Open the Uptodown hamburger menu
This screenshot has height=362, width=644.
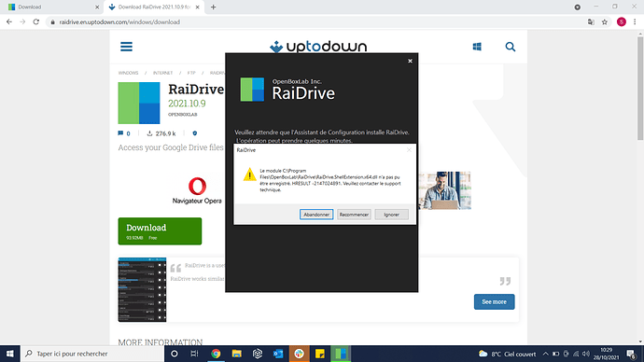126,47
